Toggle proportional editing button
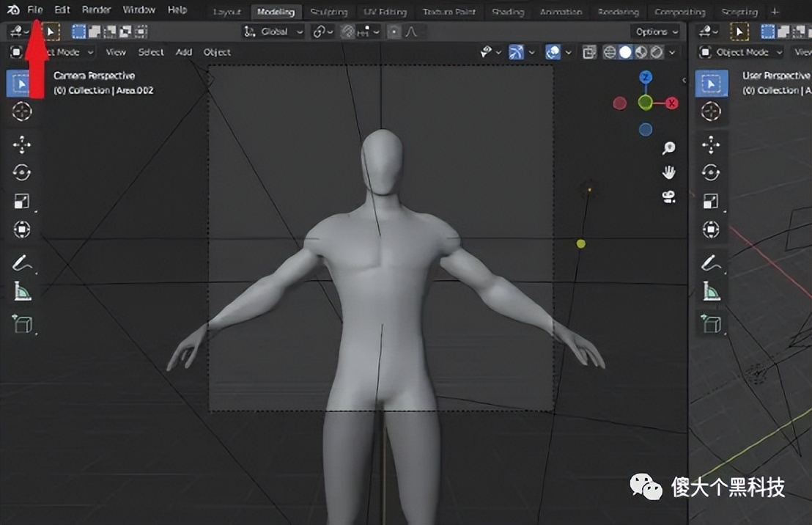The height and width of the screenshot is (525, 812). pyautogui.click(x=395, y=32)
